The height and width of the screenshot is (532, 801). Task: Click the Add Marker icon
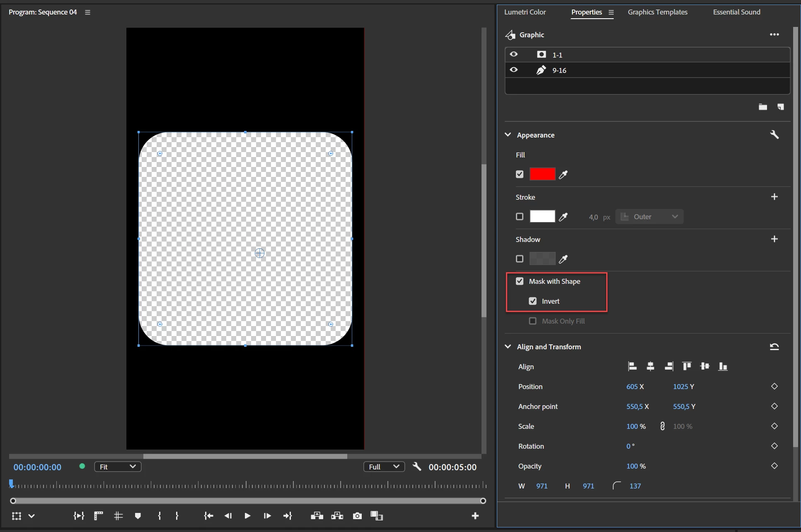(138, 516)
